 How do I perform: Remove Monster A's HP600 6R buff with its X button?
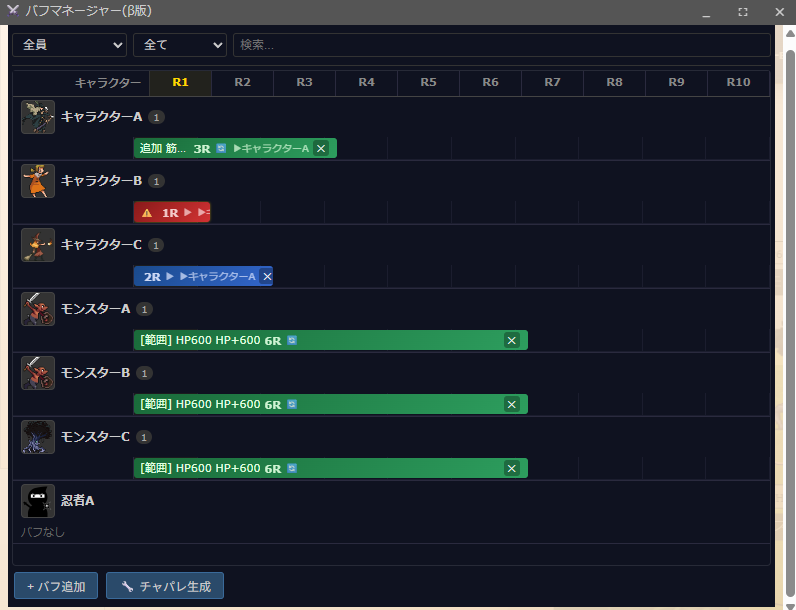[511, 341]
